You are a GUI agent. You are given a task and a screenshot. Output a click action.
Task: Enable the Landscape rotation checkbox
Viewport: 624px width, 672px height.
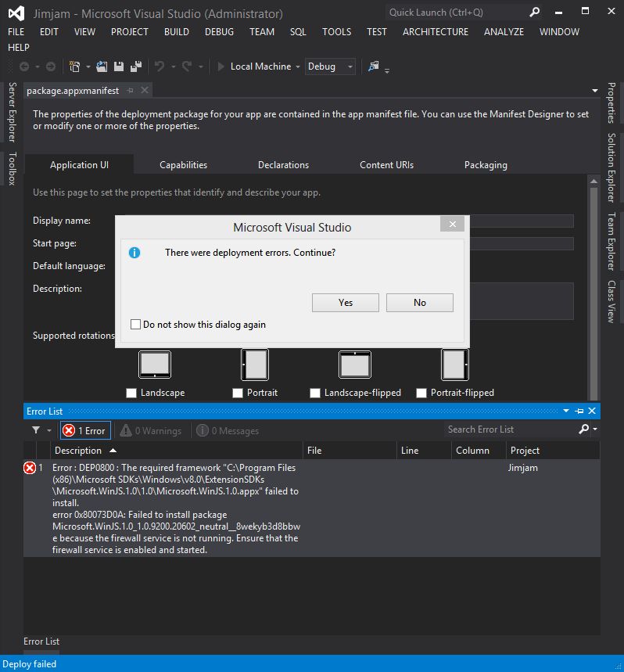(131, 393)
